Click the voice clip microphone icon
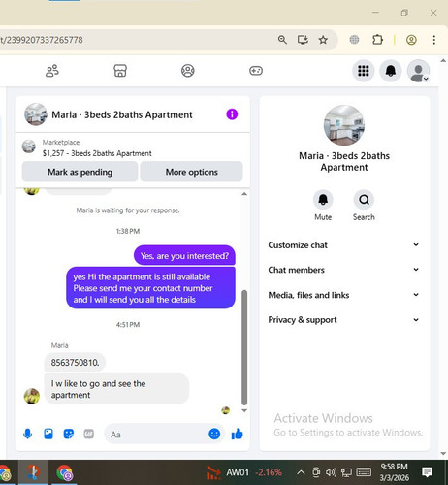 28,434
